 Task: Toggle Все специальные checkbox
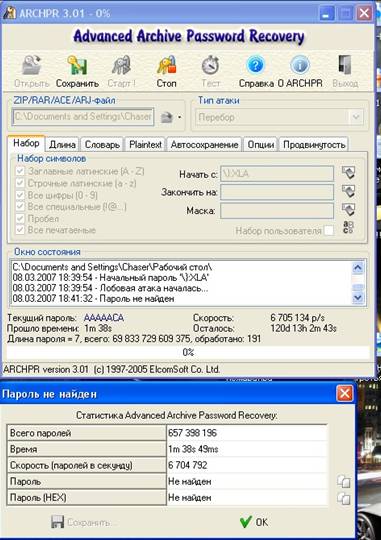[x=20, y=207]
